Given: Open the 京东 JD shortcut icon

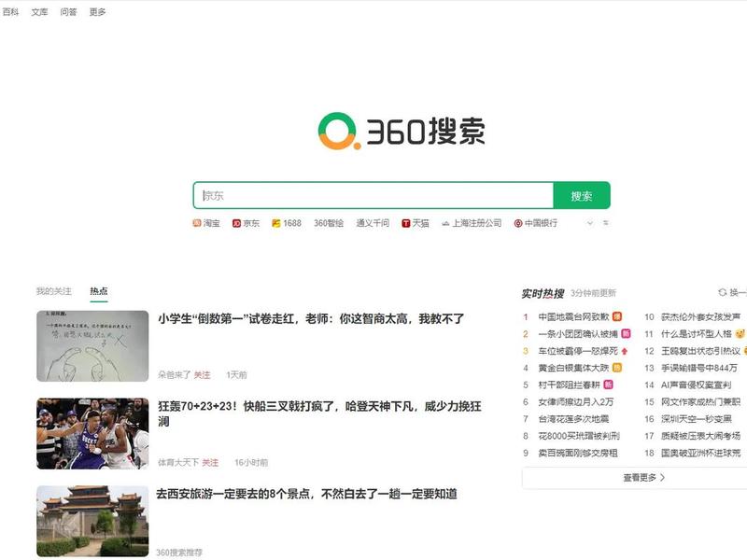Looking at the screenshot, I should 236,223.
